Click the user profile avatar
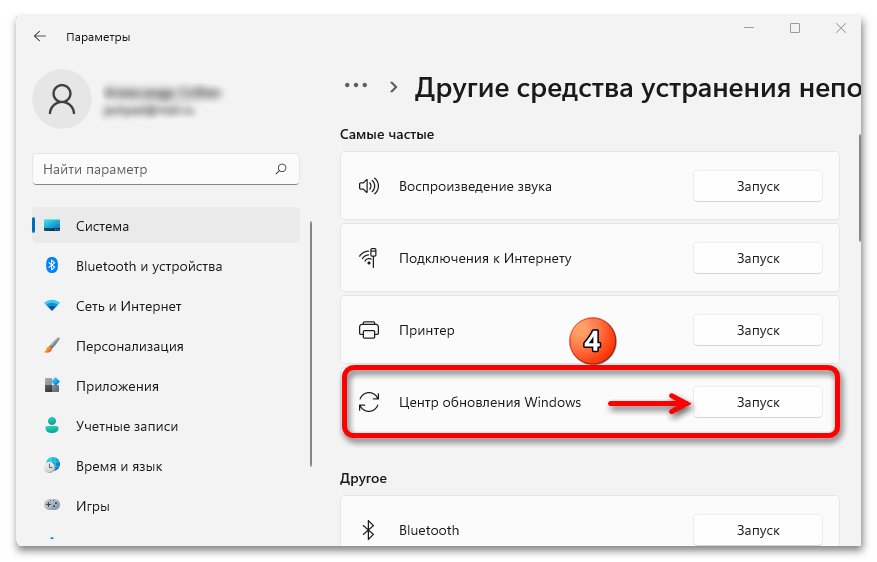 click(x=61, y=100)
